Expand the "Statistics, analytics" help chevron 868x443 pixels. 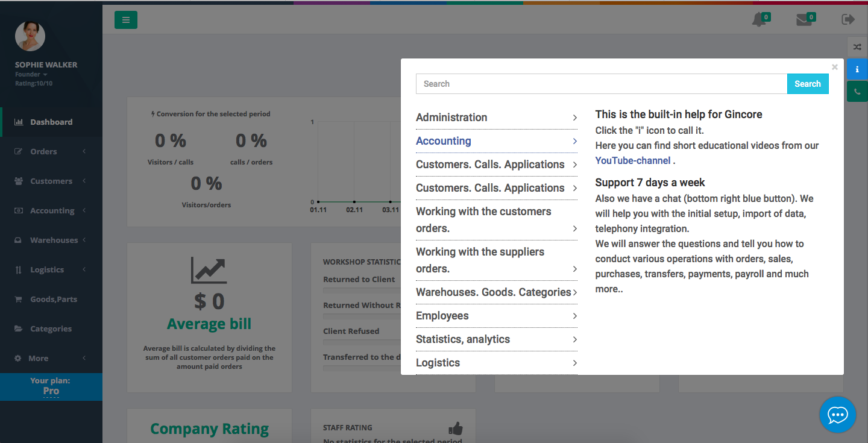[x=575, y=340]
